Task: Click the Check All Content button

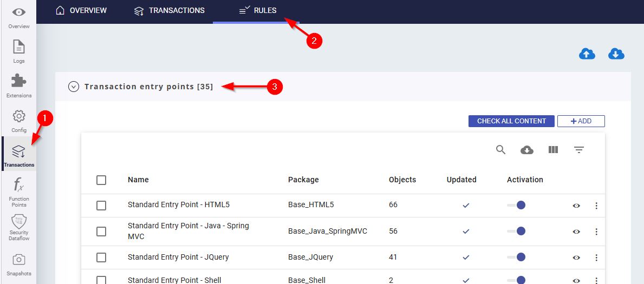Action: pos(511,121)
